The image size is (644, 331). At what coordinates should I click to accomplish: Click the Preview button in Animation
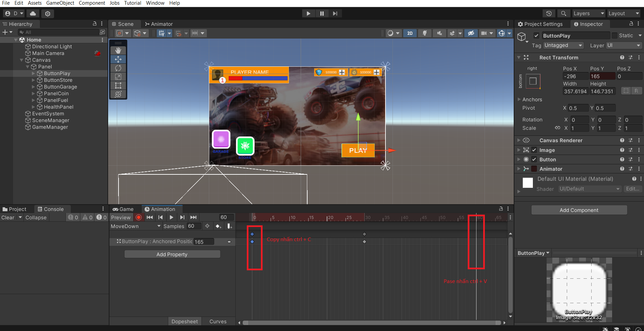(x=121, y=217)
